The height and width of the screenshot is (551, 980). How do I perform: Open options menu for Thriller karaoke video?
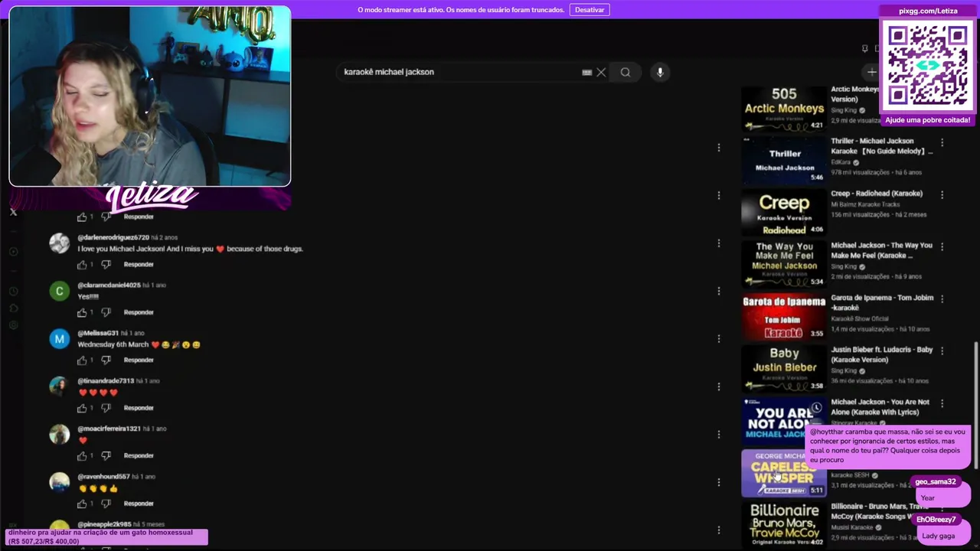942,142
